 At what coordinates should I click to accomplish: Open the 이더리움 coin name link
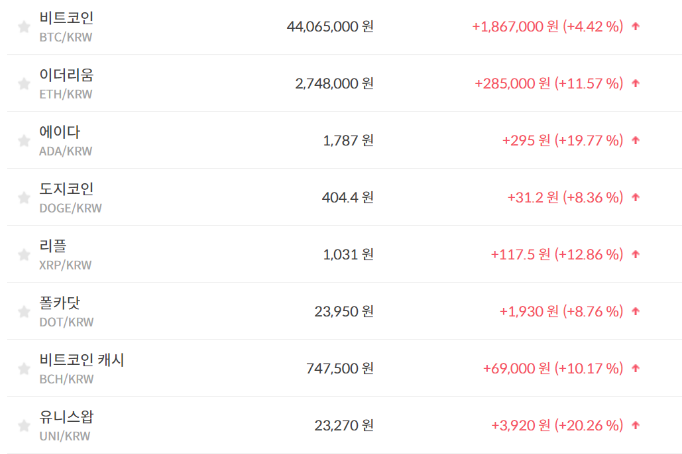coord(66,75)
